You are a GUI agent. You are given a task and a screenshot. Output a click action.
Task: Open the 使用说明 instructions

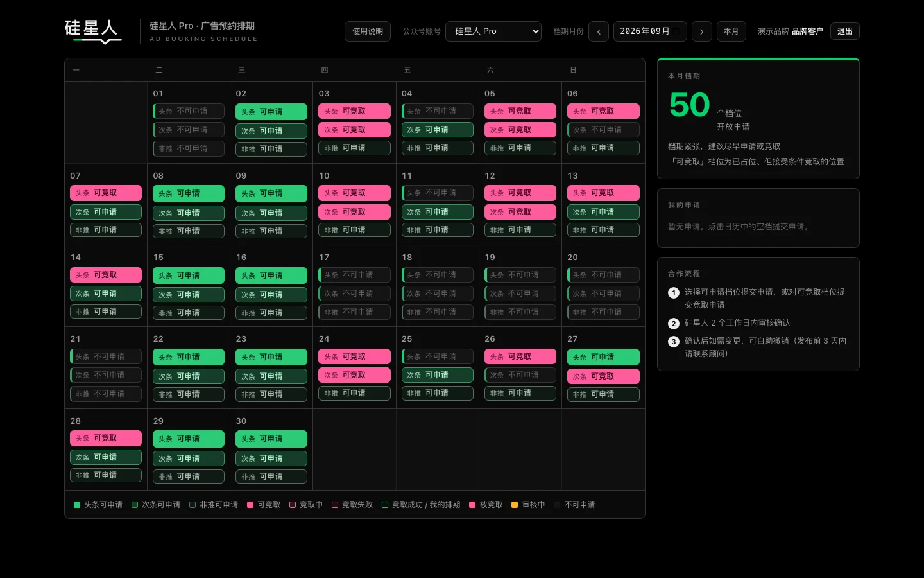click(368, 31)
